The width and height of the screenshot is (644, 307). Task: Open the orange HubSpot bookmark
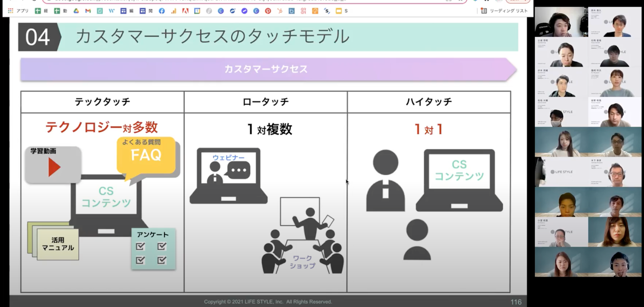point(280,11)
